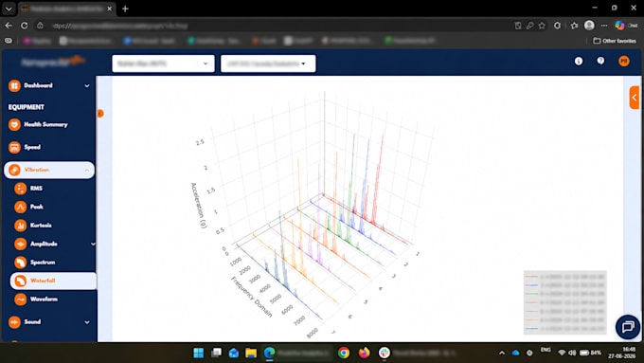Open the browser Settings and more ellipsis
The image size is (644, 363).
(604, 26)
